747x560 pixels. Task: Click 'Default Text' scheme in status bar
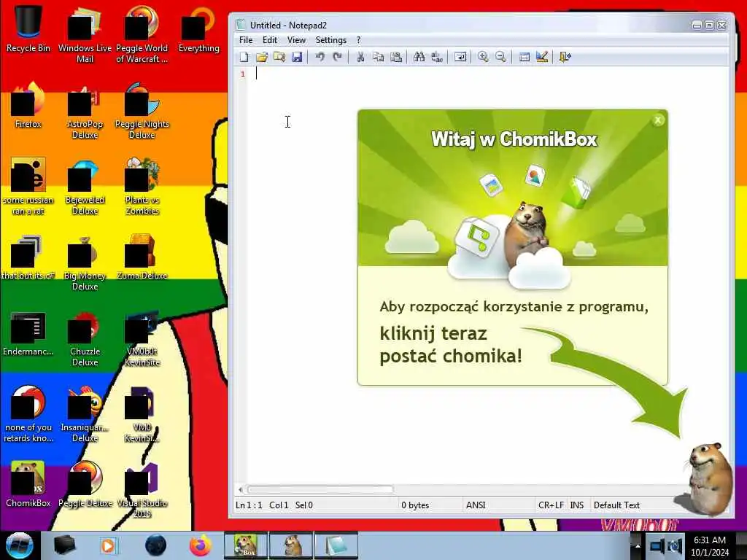616,505
